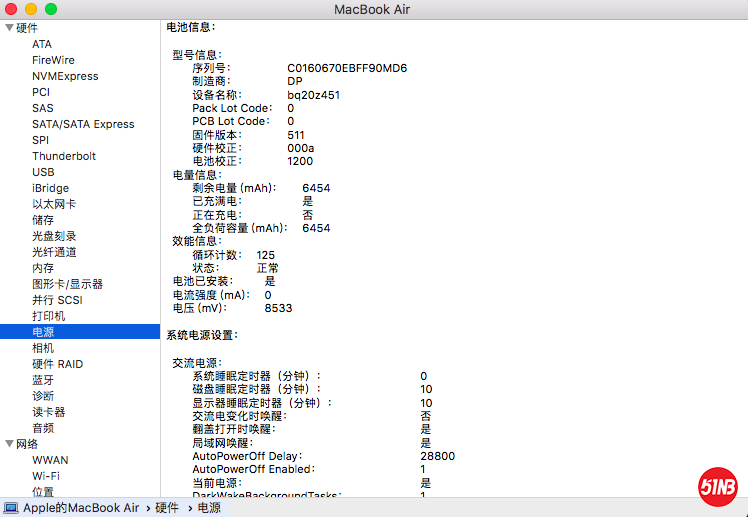748x517 pixels.
Task: Click the green zoom window button
Action: click(51, 9)
